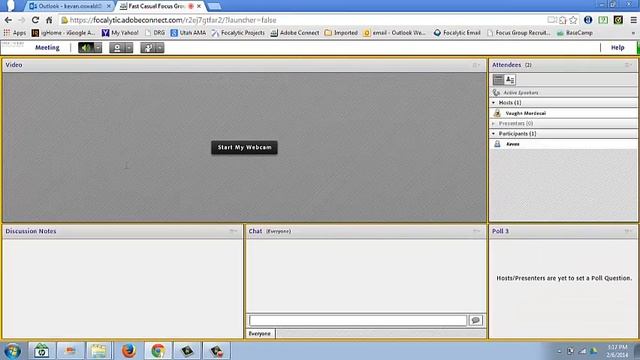640x360 pixels.
Task: Click the Active Speakers icon
Action: (496, 93)
